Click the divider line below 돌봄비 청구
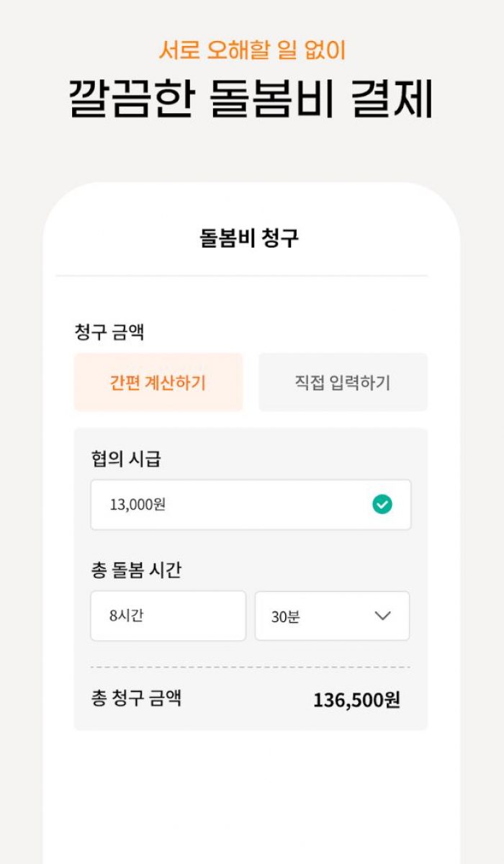 point(242,276)
